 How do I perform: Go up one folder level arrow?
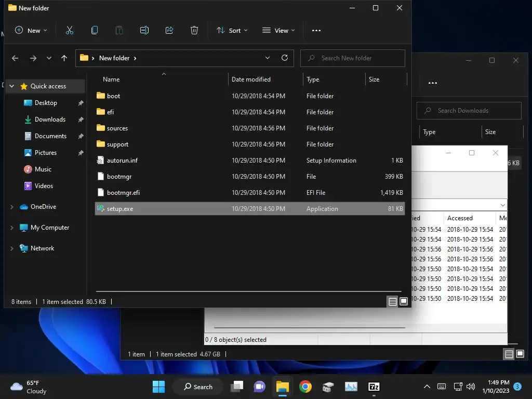click(64, 58)
